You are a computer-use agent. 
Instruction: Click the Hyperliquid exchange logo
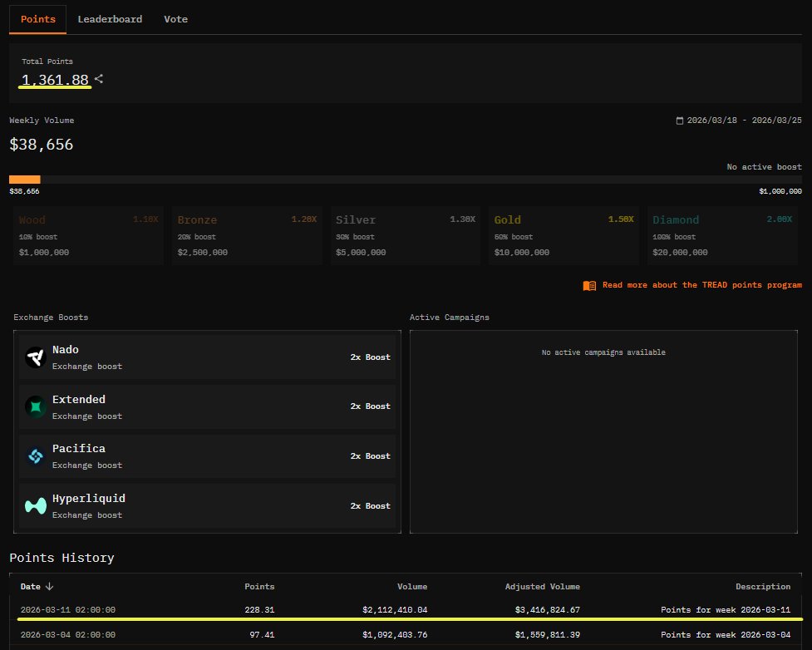(36, 505)
